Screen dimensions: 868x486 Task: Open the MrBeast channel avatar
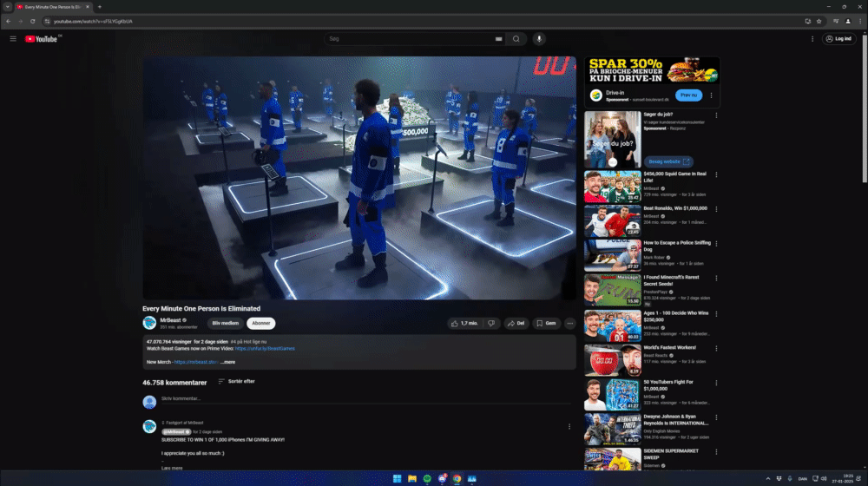pos(149,323)
